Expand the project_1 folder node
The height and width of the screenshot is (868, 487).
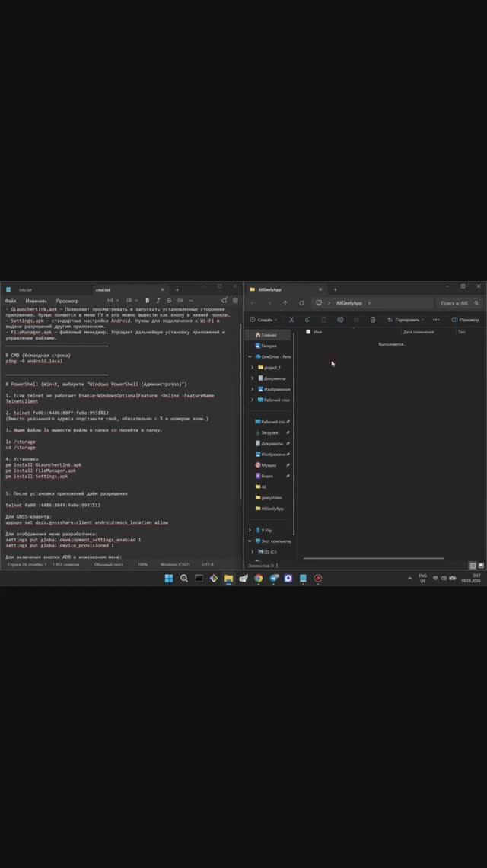coord(253,367)
